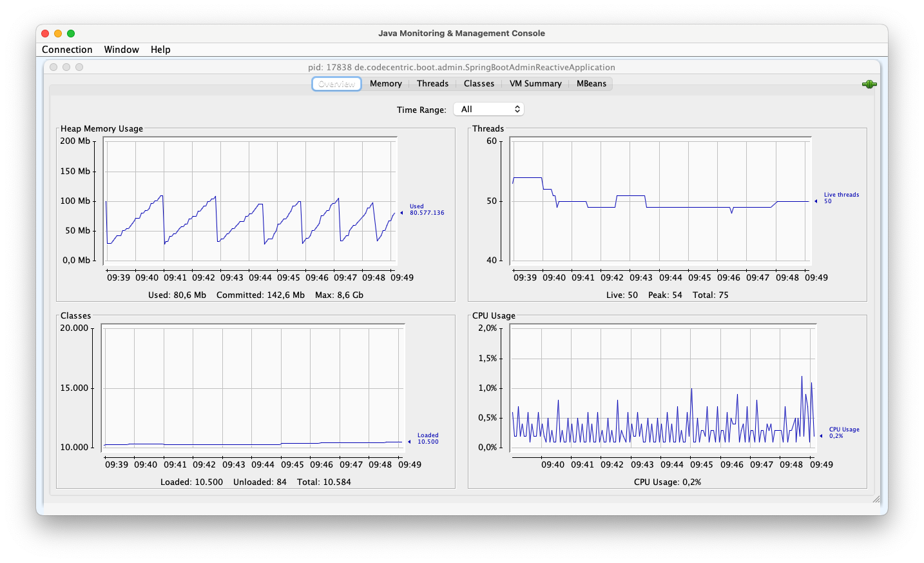The width and height of the screenshot is (924, 563).
Task: Click the green connection plug icon
Action: [869, 84]
